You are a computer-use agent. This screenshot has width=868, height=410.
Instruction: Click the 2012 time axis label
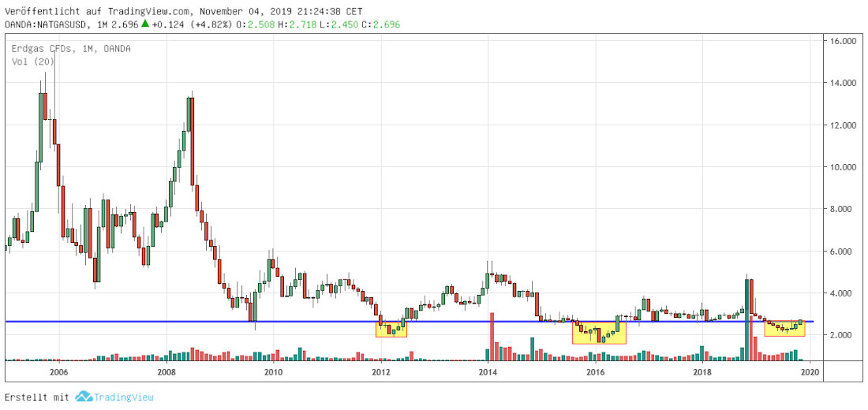pyautogui.click(x=380, y=372)
